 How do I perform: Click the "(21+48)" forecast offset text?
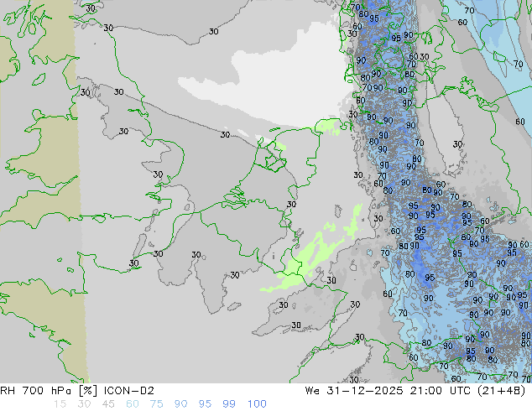coord(501,391)
